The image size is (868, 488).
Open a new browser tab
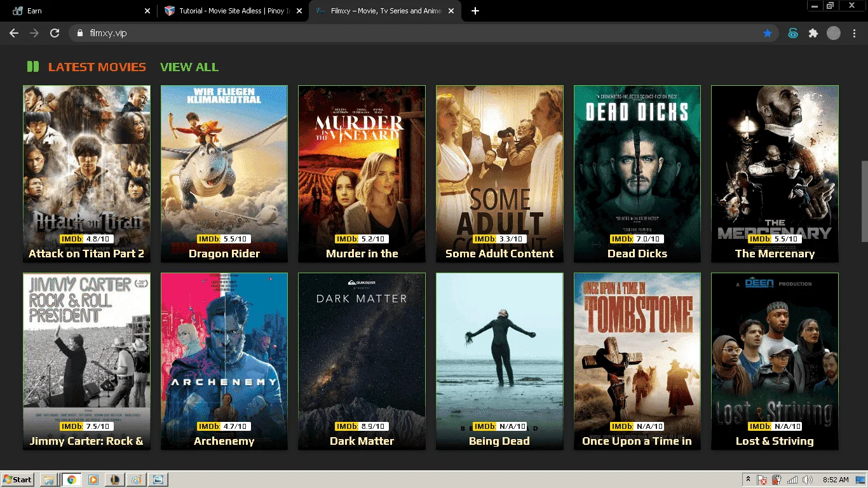[x=475, y=11]
